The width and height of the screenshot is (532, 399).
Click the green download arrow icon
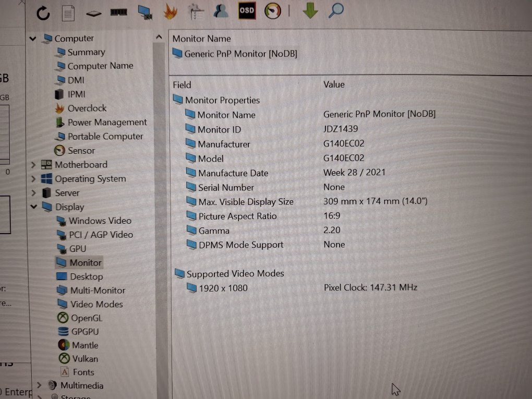310,10
